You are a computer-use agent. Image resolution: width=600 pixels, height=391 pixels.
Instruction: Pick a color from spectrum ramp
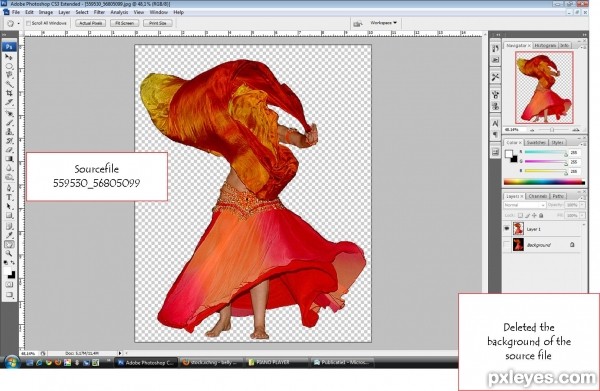544,182
